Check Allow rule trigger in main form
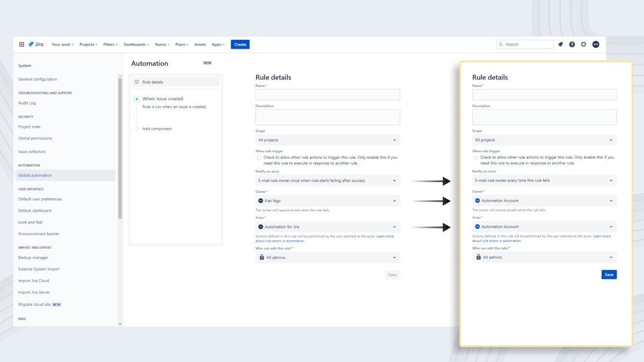The image size is (644, 362). click(x=259, y=158)
